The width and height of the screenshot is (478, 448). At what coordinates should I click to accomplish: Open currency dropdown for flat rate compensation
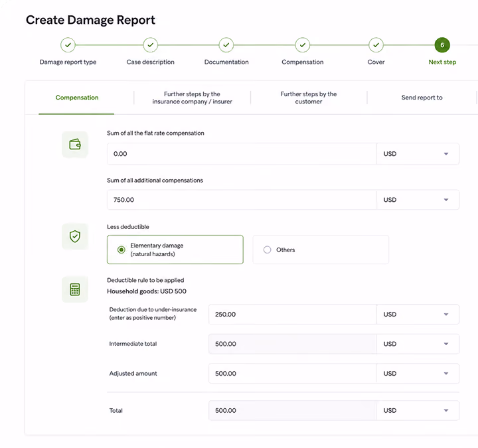418,154
